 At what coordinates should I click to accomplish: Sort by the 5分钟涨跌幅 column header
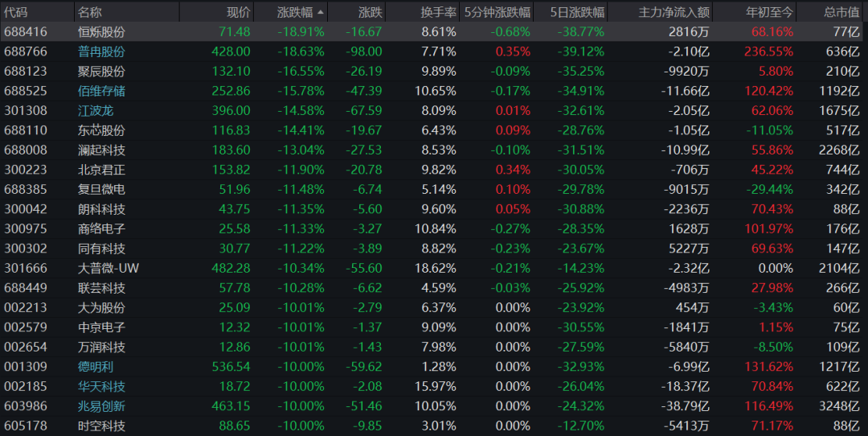[x=497, y=12]
